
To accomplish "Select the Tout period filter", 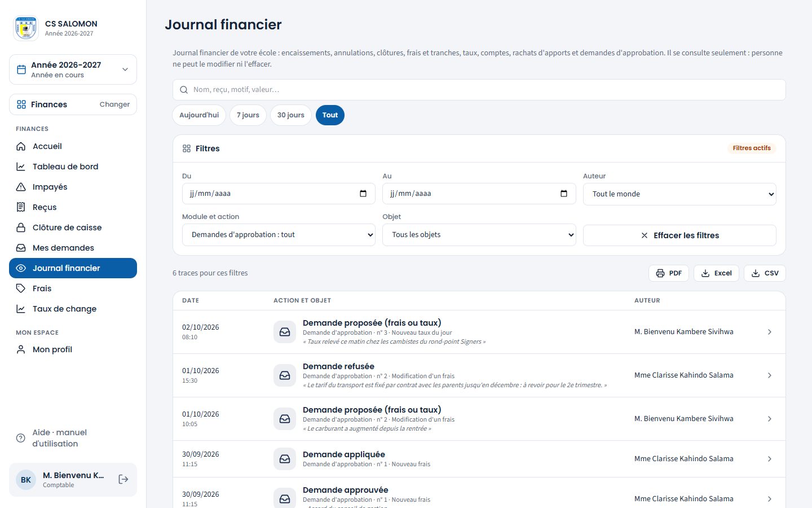I will click(330, 115).
